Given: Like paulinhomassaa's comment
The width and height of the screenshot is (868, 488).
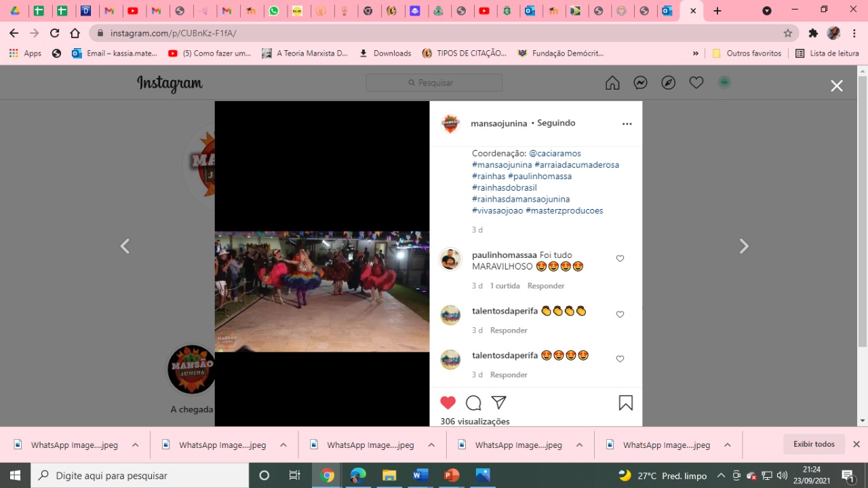Looking at the screenshot, I should pyautogui.click(x=620, y=259).
